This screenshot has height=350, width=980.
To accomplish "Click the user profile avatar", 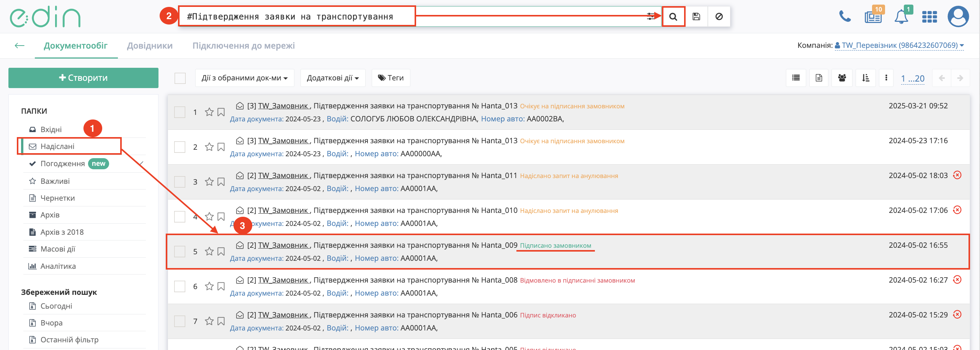I will [958, 17].
